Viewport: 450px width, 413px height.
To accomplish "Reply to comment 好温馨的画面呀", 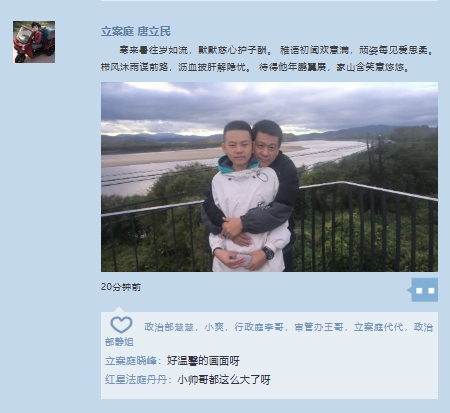I will pos(203,361).
